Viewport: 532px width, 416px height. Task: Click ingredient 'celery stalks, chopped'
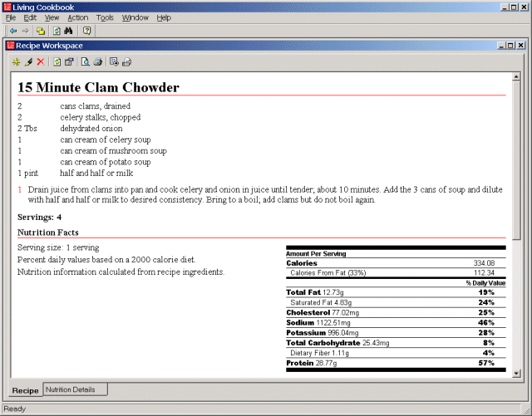101,117
